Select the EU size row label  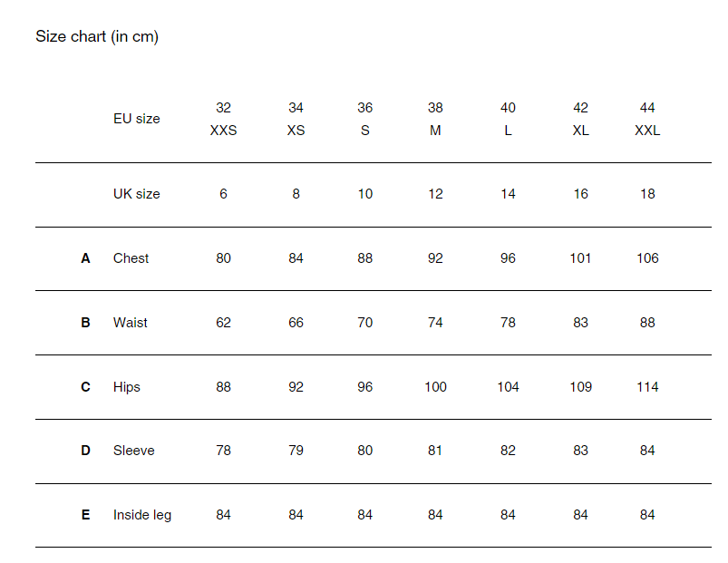coord(136,119)
